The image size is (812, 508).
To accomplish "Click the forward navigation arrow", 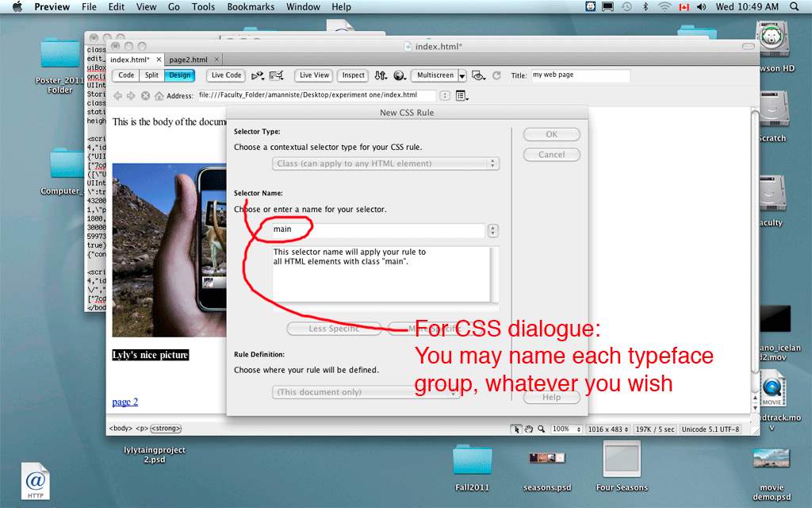I will (x=131, y=96).
